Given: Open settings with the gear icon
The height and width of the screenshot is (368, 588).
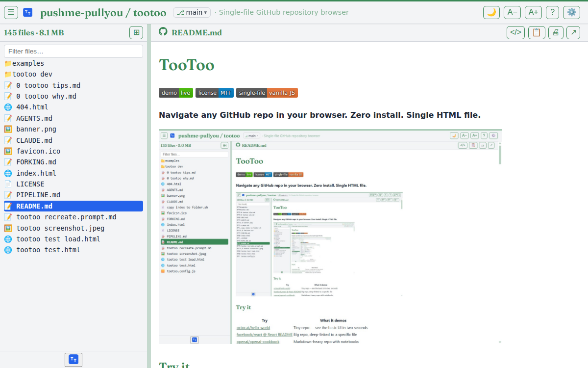Looking at the screenshot, I should click(x=571, y=12).
